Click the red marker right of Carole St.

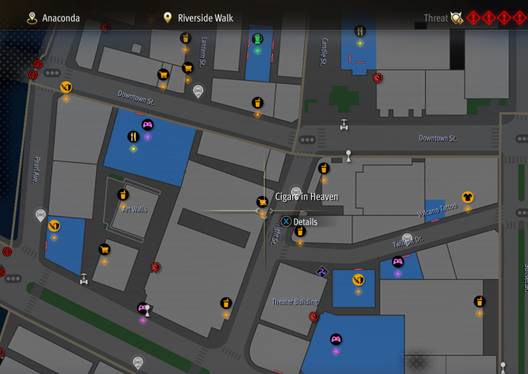click(378, 78)
